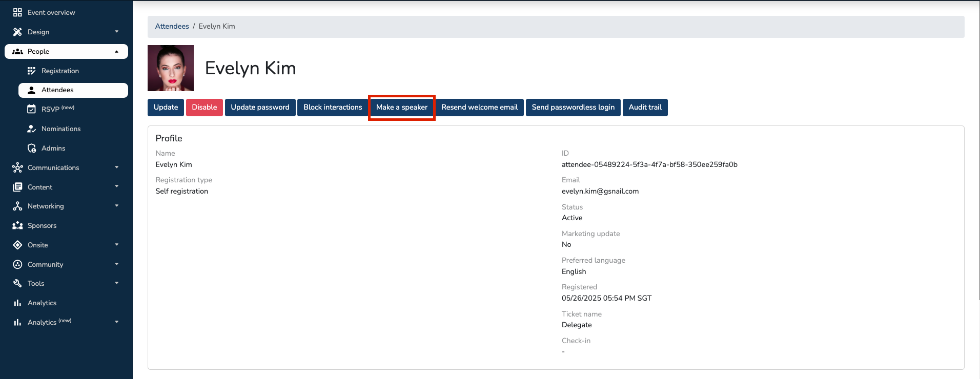
Task: Click the Sponsors icon in sidebar
Action: coord(17,225)
